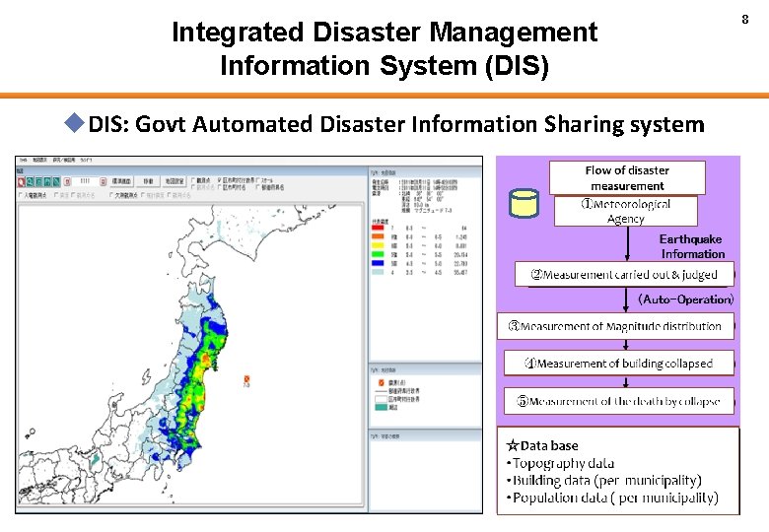Open the leftmost menu in DIS menu bar
Image resolution: width=769 pixels, height=532 pixels.
pyautogui.click(x=23, y=161)
